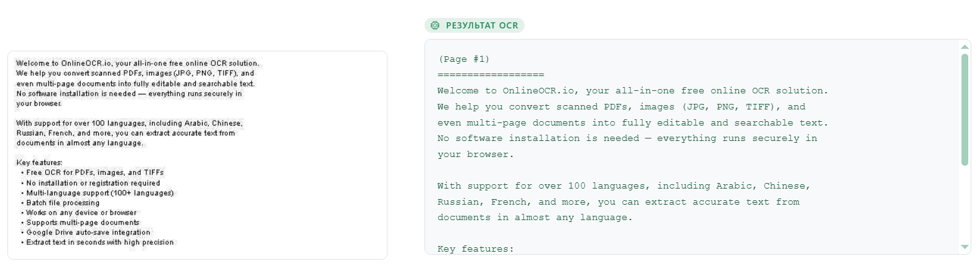Click "No installation or registration required" in preview

pyautogui.click(x=93, y=183)
